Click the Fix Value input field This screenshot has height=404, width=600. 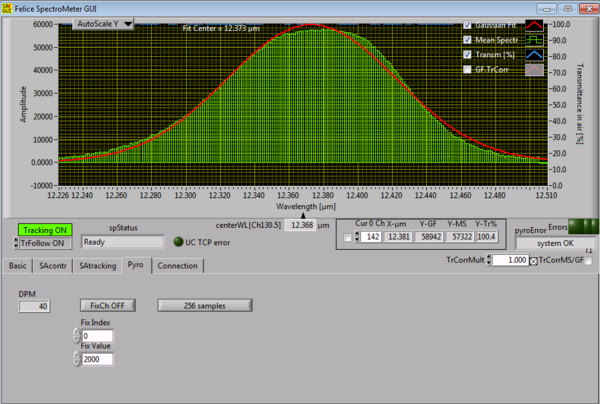97,359
